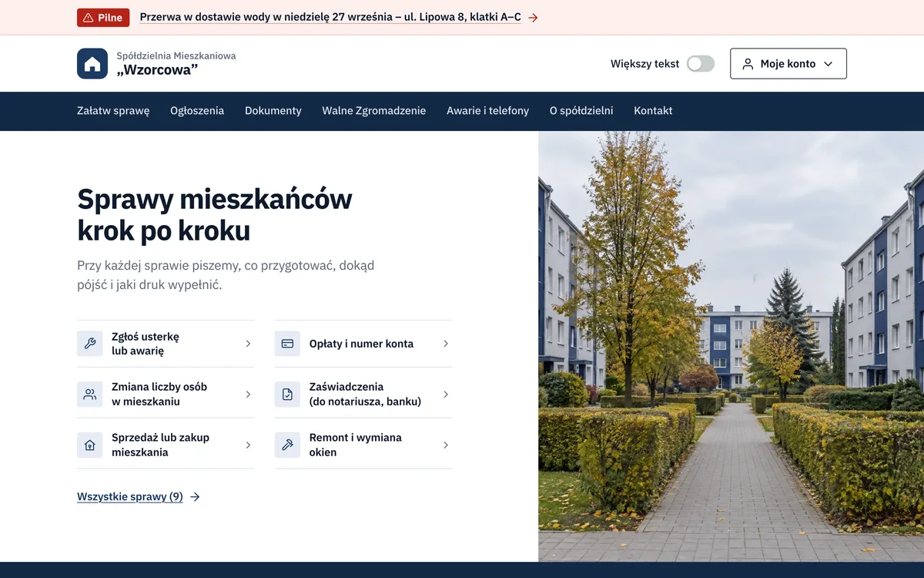Screen dimensions: 924x578
Task: Open the Moje konto dropdown
Action: (788, 64)
